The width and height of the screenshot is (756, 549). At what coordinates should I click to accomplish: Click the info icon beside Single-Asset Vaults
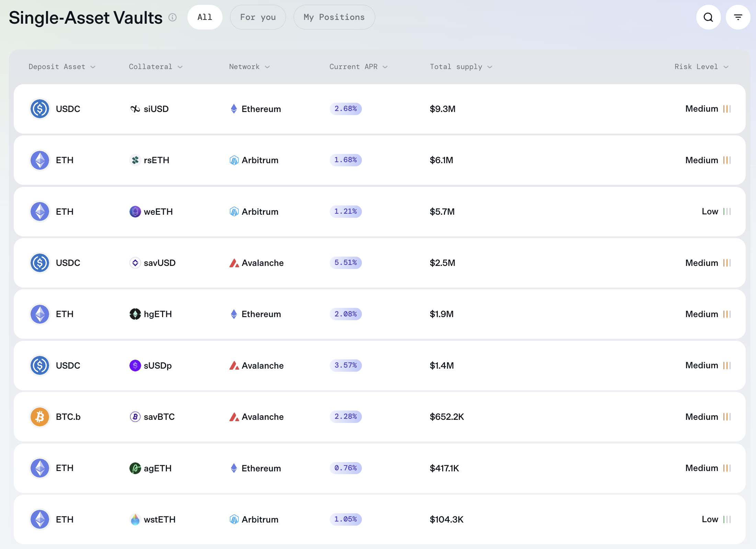point(173,17)
